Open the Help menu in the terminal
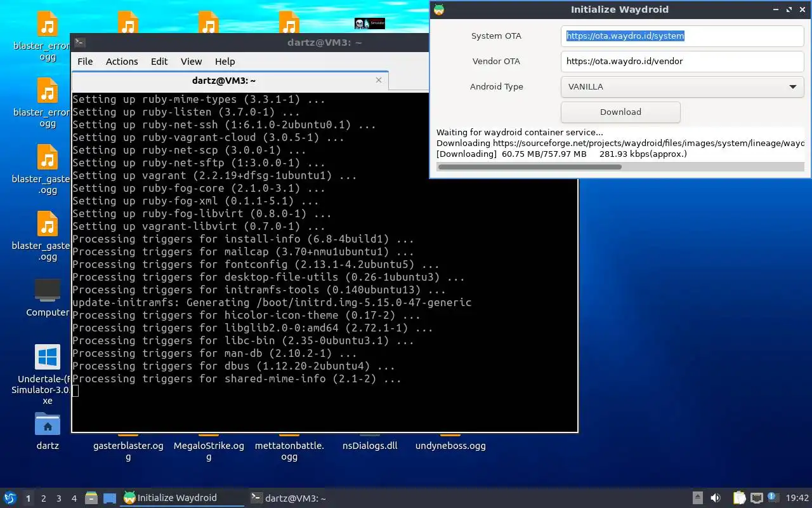This screenshot has height=508, width=812. (225, 62)
